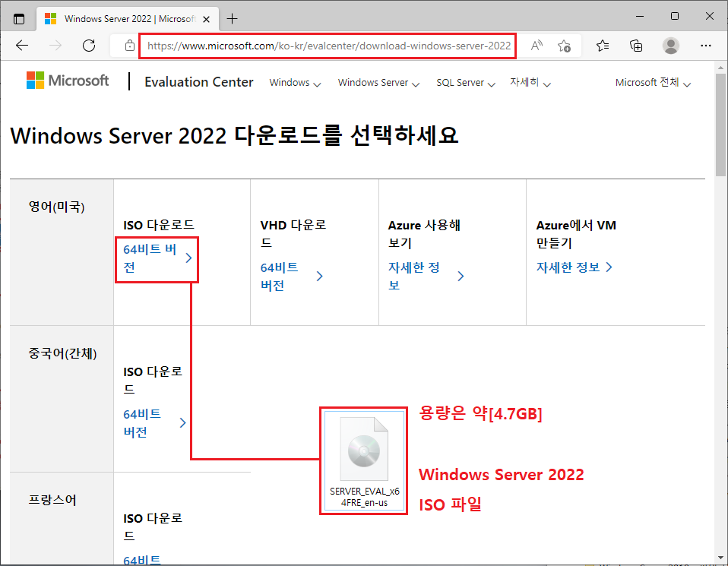Open a new browser tab

[x=232, y=18]
